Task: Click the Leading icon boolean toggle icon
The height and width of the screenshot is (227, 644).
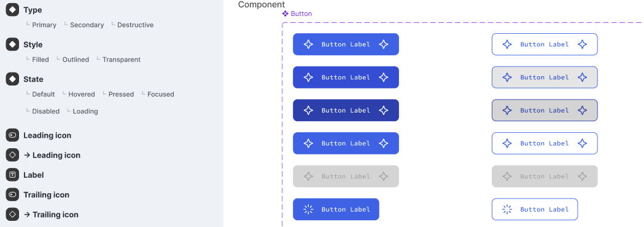Action: (12, 135)
